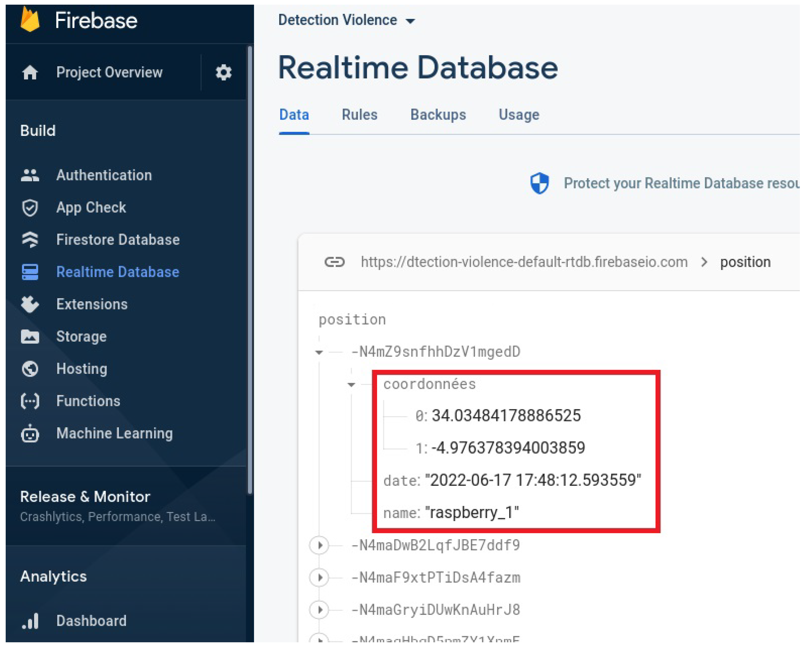Collapse the -N4mZ9snfhhDzV1mgedD node
The height and width of the screenshot is (649, 812).
coord(319,352)
